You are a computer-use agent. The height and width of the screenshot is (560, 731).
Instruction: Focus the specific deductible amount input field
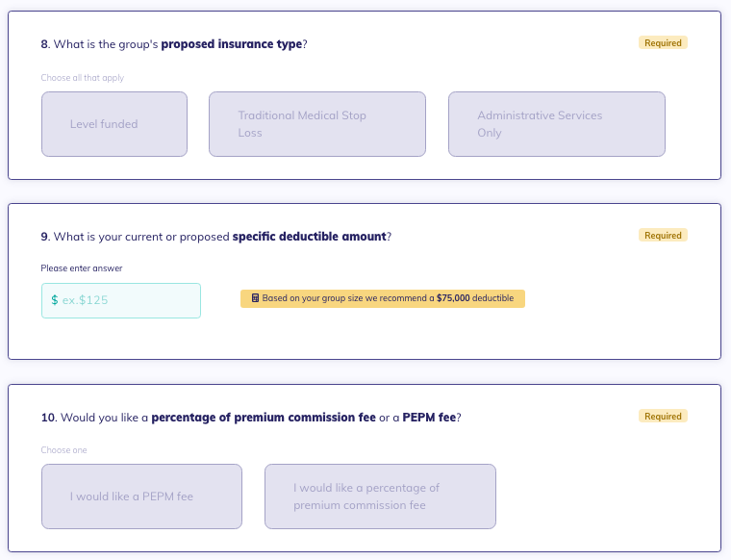[x=121, y=300]
